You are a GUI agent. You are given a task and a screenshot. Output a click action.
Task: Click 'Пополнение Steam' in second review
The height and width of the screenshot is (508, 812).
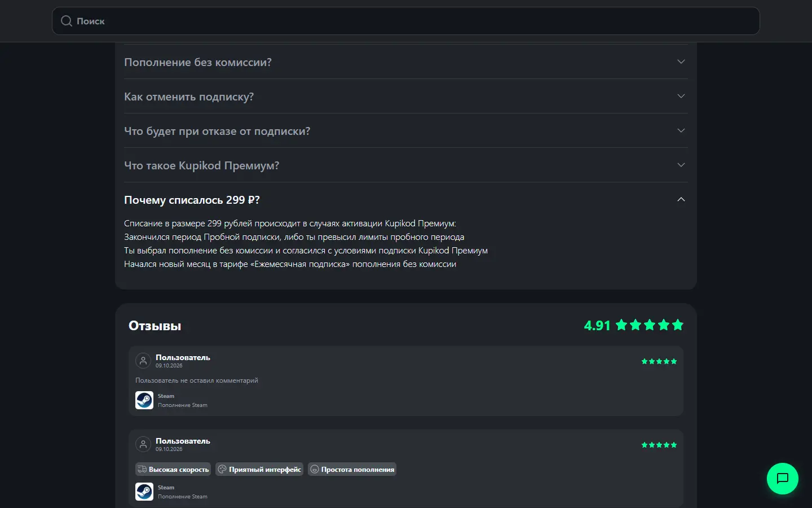click(183, 497)
